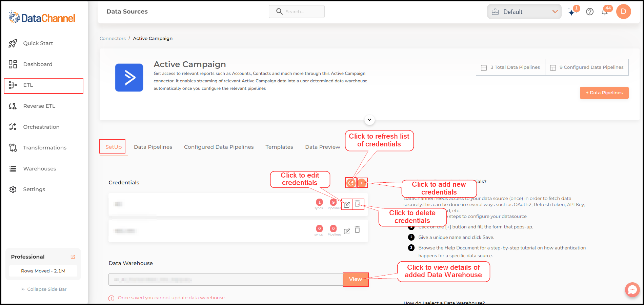Open the Data Preview tab

(x=323, y=147)
